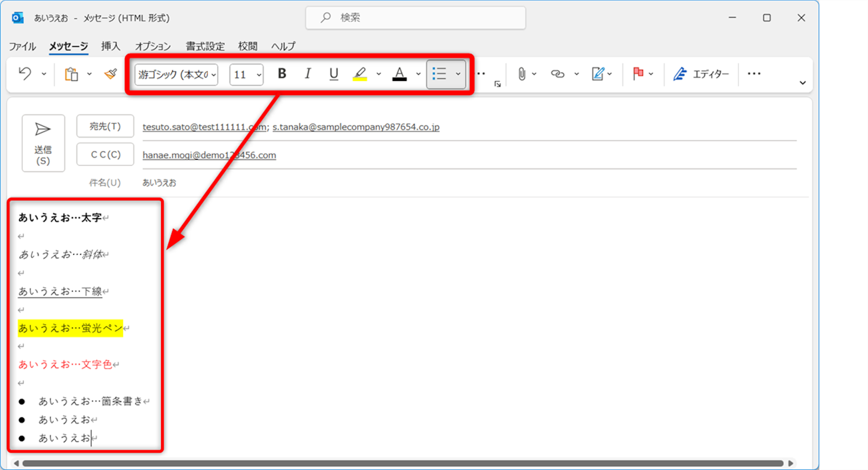Select the Format Painter brush icon
The width and height of the screenshot is (868, 470).
pos(111,74)
